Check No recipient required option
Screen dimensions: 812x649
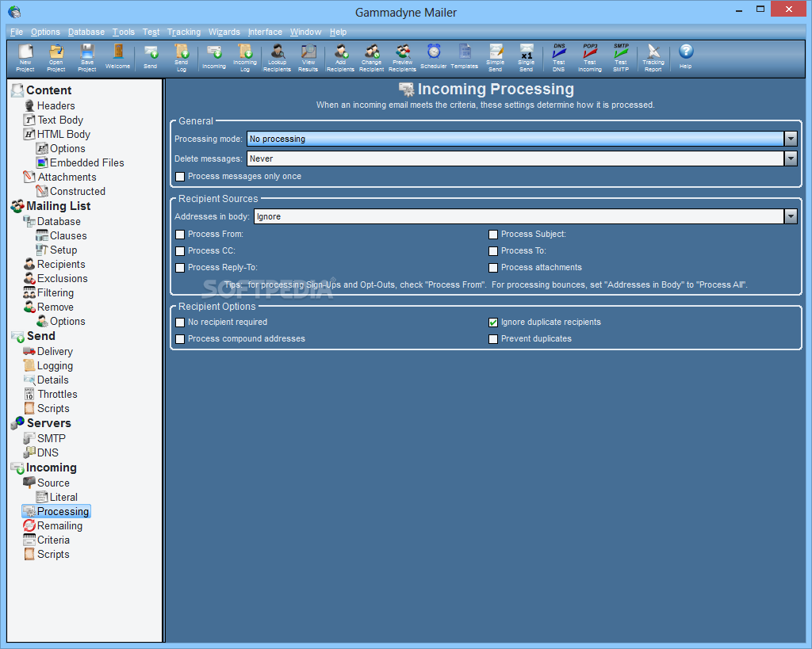pos(180,323)
